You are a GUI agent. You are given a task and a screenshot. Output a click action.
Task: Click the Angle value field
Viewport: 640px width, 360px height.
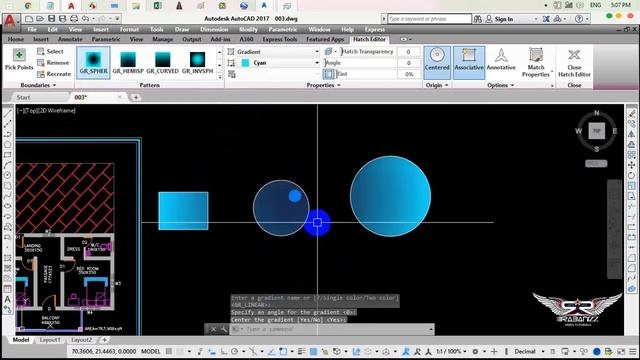click(x=408, y=63)
